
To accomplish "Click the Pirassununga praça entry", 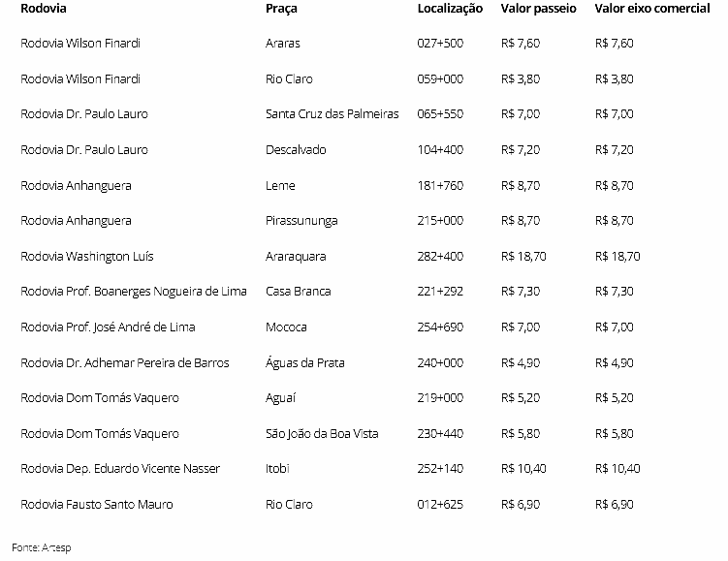I will click(x=301, y=221).
